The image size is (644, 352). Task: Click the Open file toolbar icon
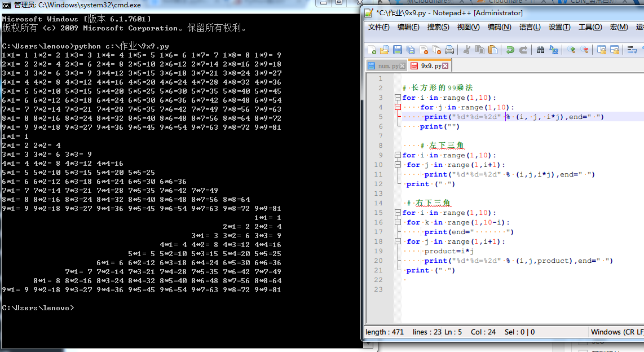tap(385, 50)
